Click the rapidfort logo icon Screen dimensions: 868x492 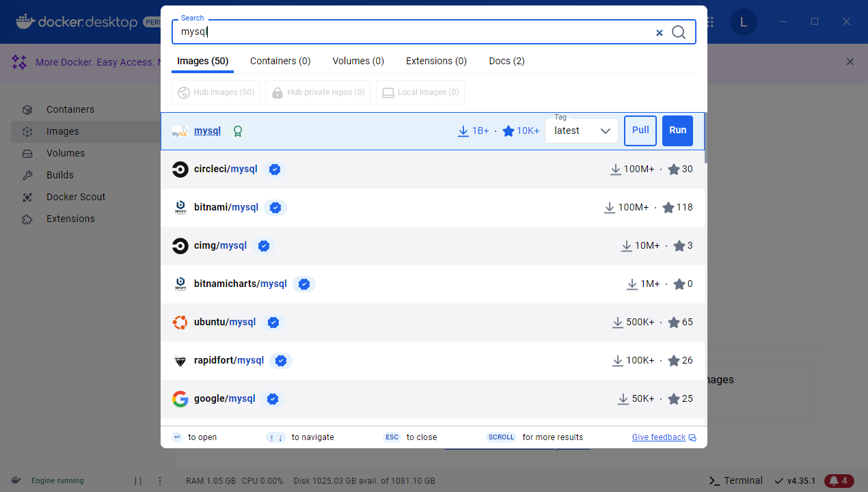180,361
